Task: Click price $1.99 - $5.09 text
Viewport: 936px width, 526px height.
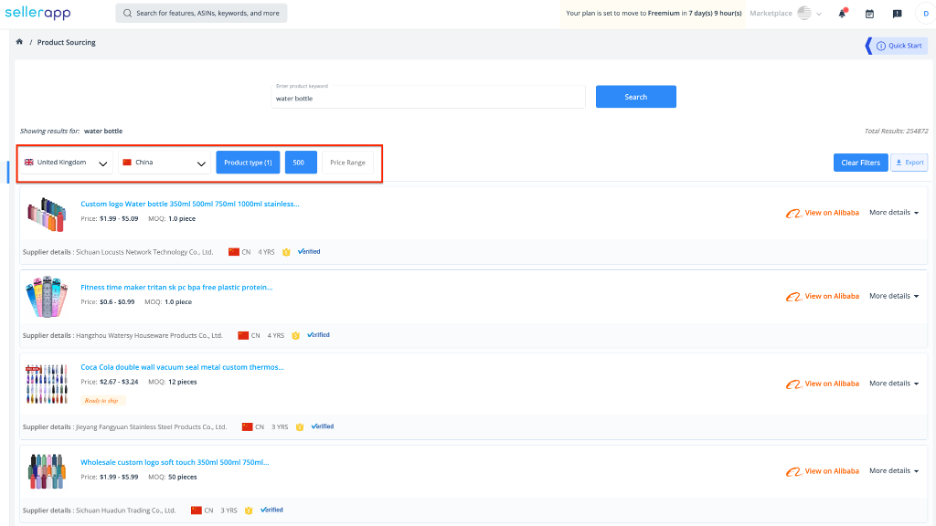Action: (119, 219)
